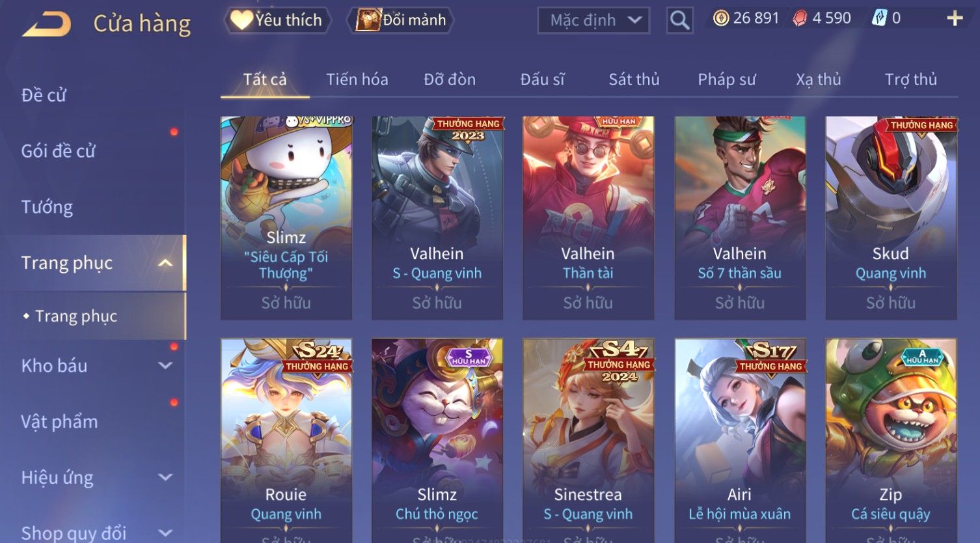980x543 pixels.
Task: Click the gold coin balance icon
Action: point(720,18)
